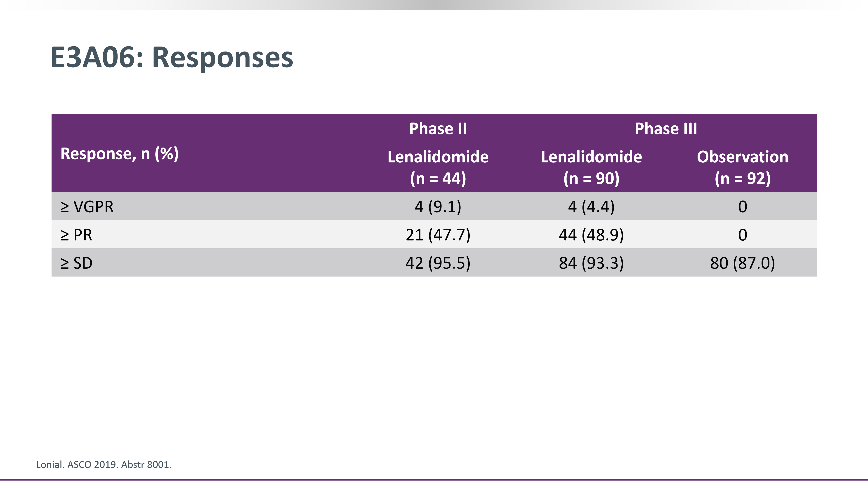Click the Observation 0 value in VGPR row

click(743, 206)
